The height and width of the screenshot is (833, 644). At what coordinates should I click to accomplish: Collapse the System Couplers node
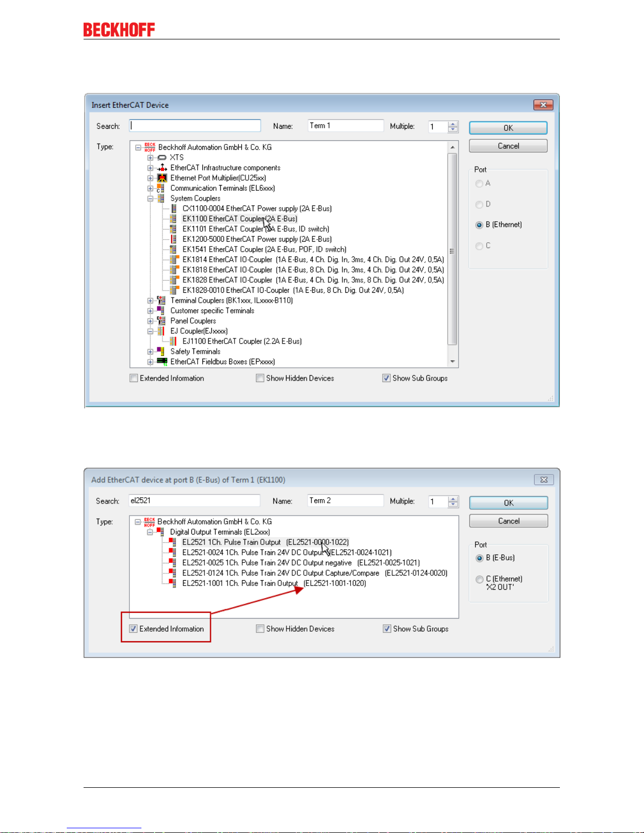pyautogui.click(x=150, y=199)
